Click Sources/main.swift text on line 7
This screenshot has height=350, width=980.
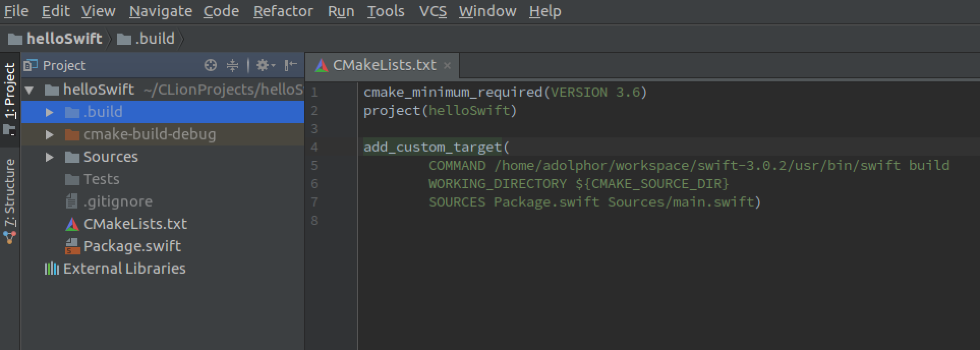[681, 202]
